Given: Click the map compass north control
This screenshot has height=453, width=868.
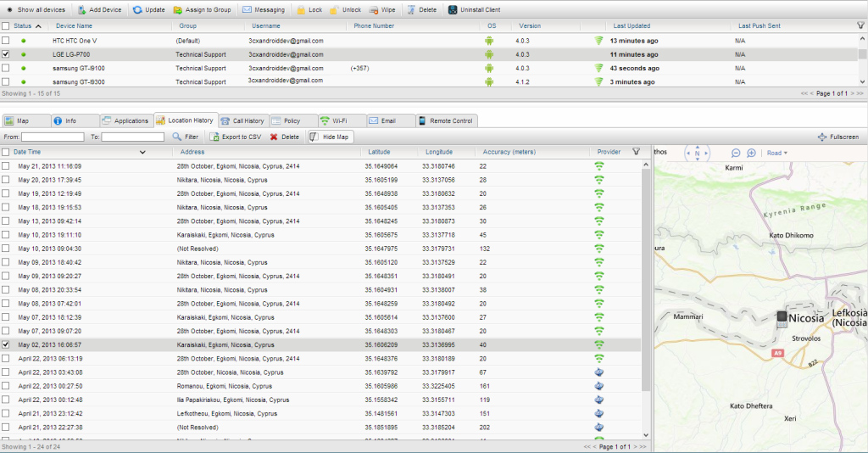Looking at the screenshot, I should pyautogui.click(x=697, y=154).
